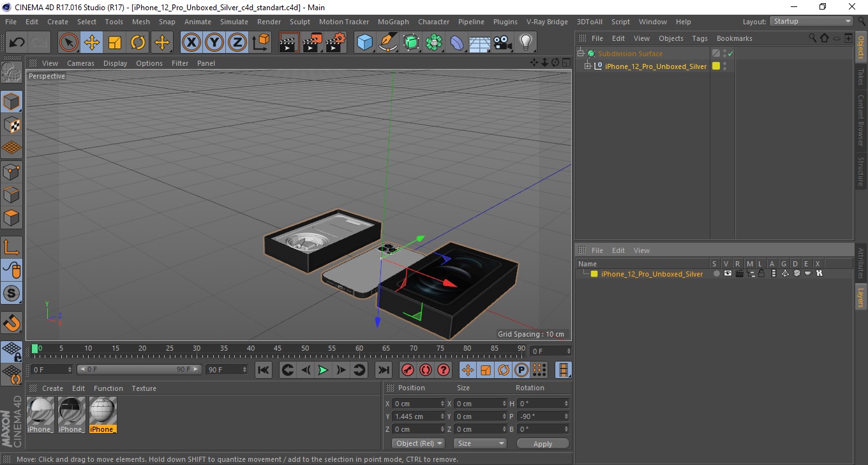Toggle viewport solo S button

11,293
